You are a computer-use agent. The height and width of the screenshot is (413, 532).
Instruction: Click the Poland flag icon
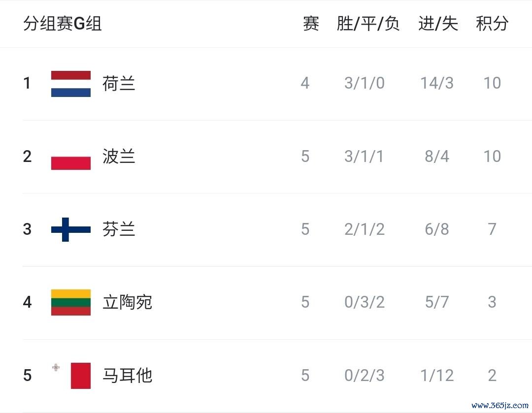pyautogui.click(x=70, y=157)
